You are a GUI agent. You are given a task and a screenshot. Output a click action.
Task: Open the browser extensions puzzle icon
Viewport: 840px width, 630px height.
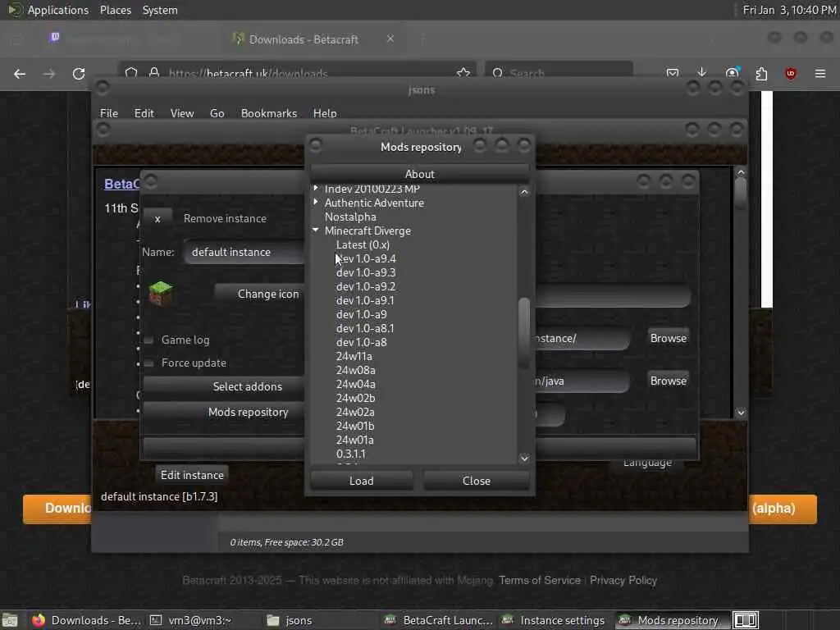click(761, 73)
